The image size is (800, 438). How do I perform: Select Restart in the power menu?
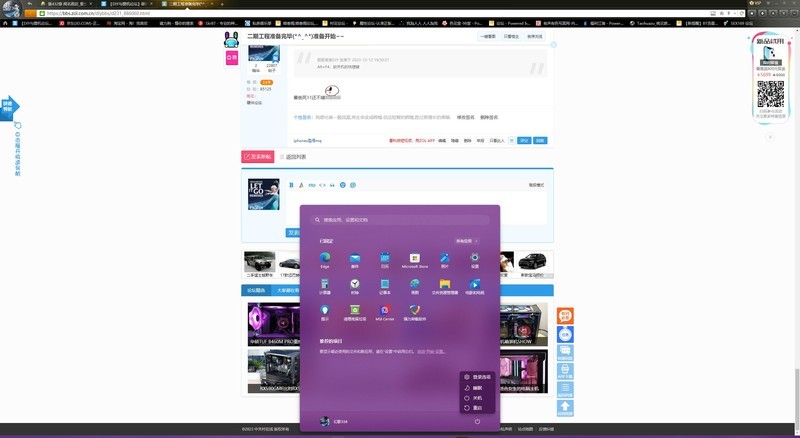(478, 408)
